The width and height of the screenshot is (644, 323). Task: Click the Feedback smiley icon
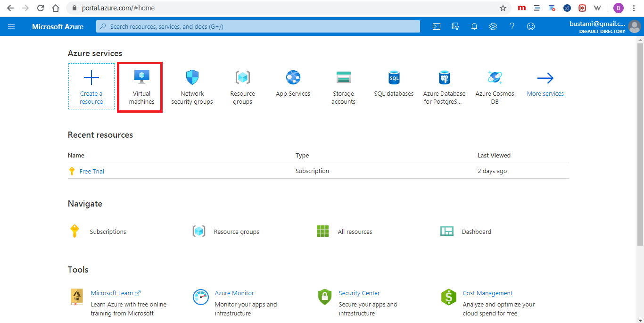pyautogui.click(x=531, y=26)
